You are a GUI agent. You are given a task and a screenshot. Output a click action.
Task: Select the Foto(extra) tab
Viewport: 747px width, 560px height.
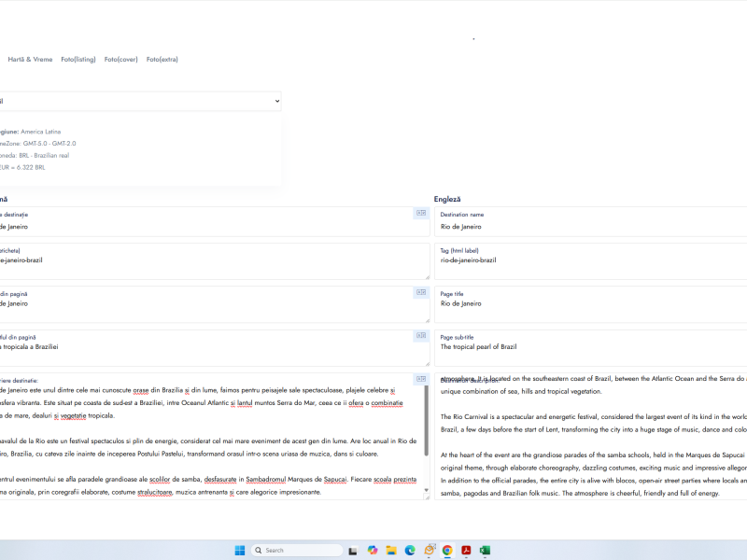(162, 60)
